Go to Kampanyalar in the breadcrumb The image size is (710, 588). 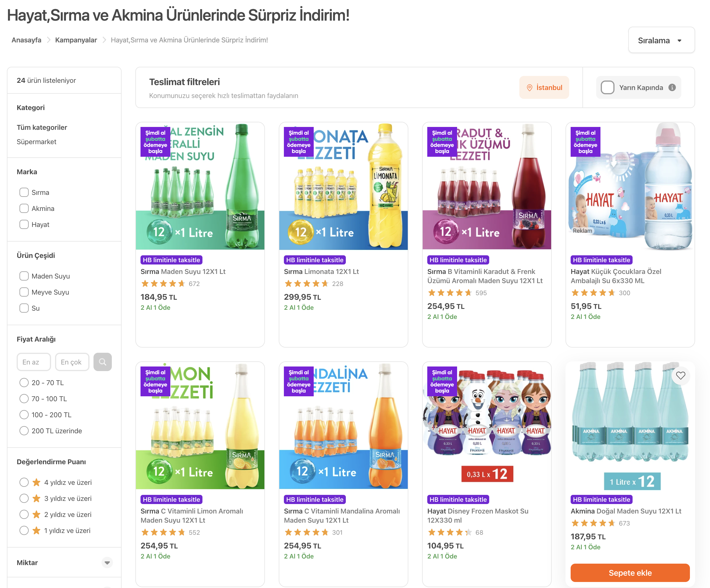point(76,40)
